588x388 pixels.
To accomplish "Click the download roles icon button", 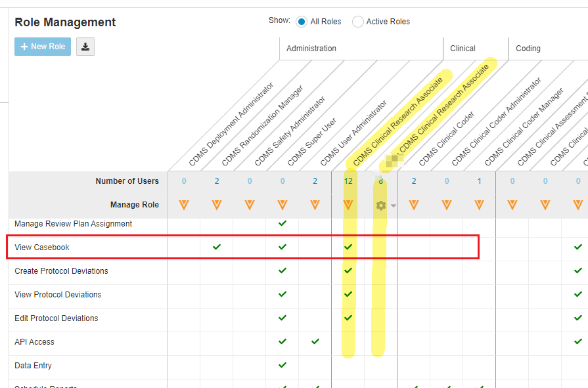I will pyautogui.click(x=85, y=47).
